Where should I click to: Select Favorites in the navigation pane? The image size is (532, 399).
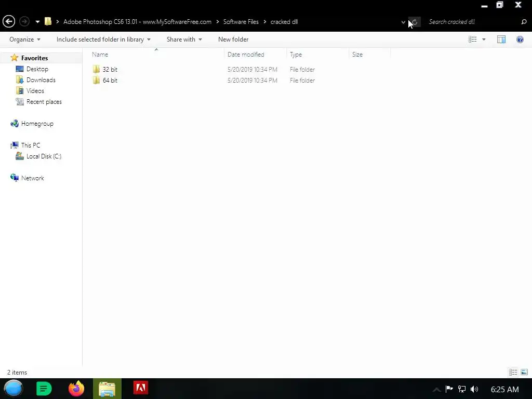coord(34,58)
